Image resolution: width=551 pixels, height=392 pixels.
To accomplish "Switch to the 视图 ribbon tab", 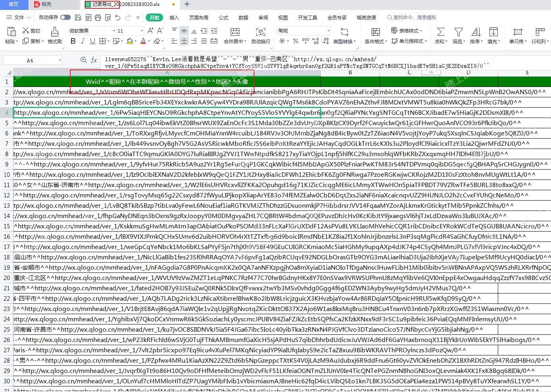I will 283,17.
